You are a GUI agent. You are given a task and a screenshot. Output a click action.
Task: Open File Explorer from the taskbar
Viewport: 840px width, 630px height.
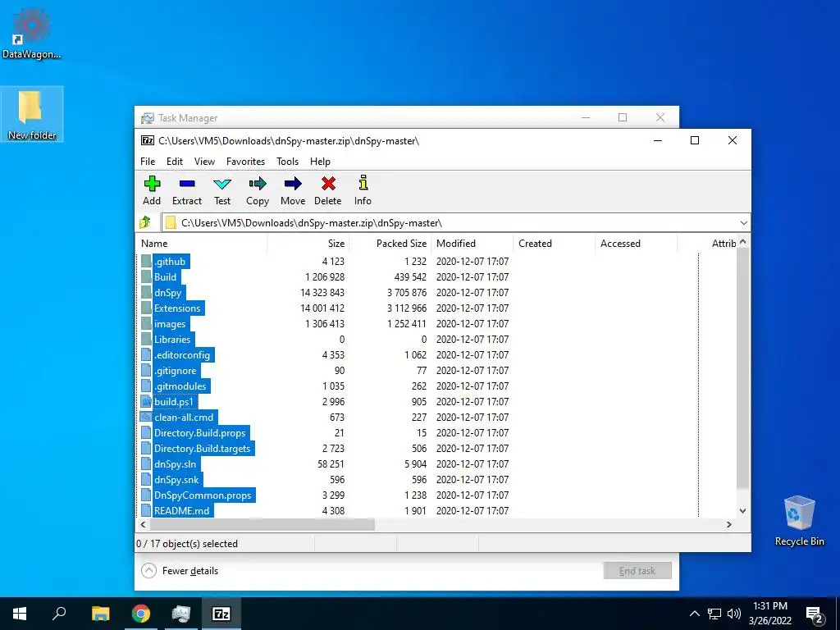(x=100, y=614)
